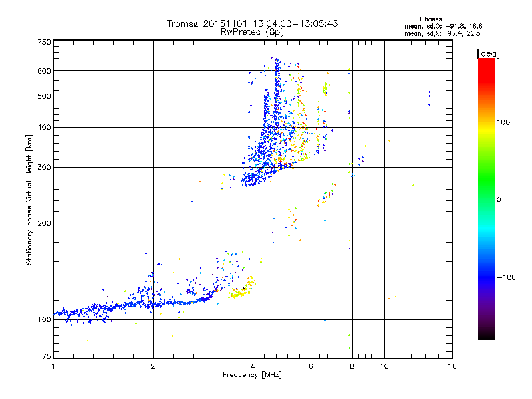Click the y-axis tick label '100'
This screenshot has height=399, width=532.
[x=45, y=320]
